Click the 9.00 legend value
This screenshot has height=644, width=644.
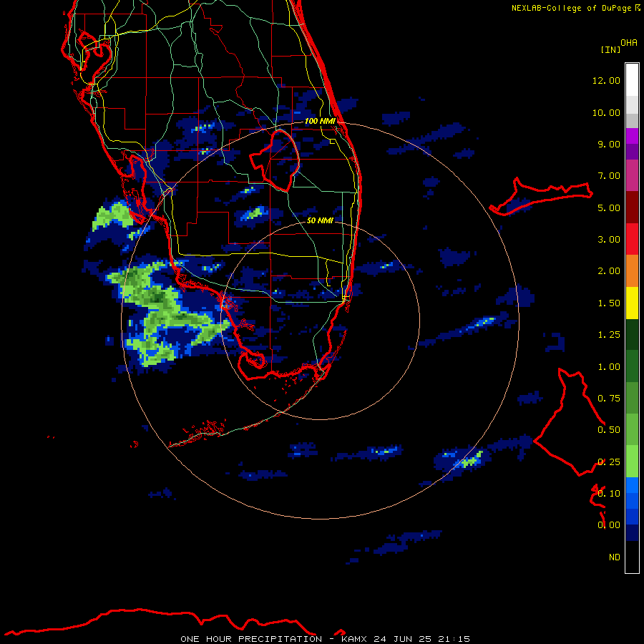point(609,144)
